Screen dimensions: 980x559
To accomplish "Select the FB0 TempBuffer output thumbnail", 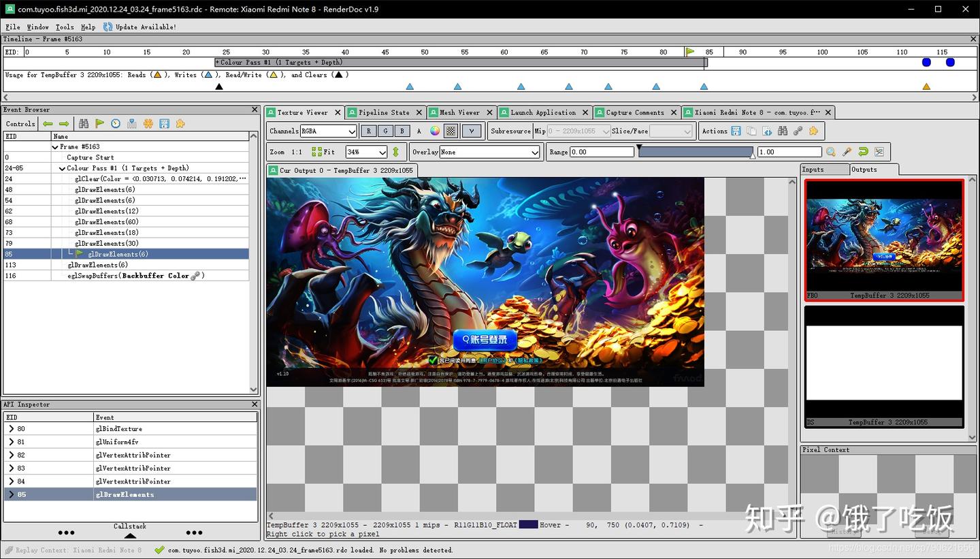I will click(x=883, y=238).
